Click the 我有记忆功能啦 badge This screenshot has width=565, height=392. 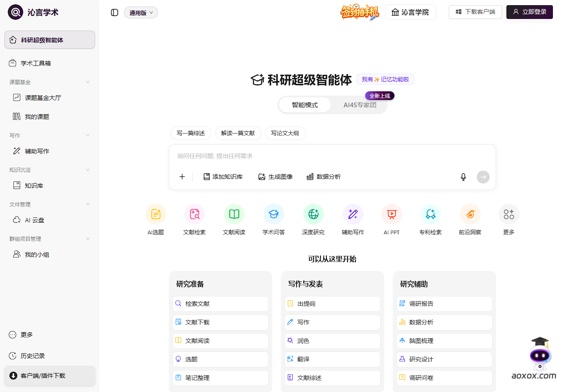pyautogui.click(x=385, y=79)
